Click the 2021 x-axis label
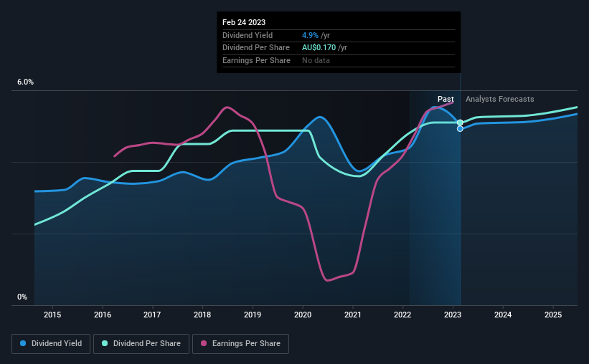Screen dimensions: 589x364 point(353,315)
